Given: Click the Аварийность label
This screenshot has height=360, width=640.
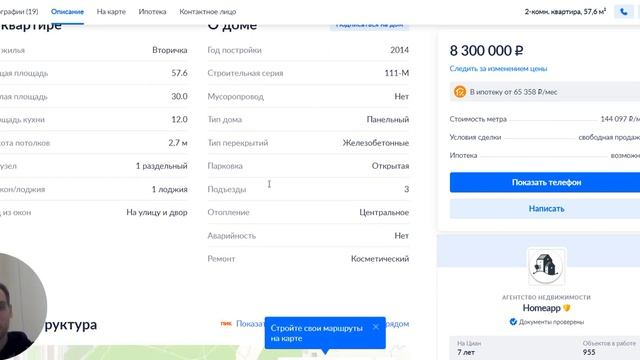Looking at the screenshot, I should pyautogui.click(x=231, y=236).
